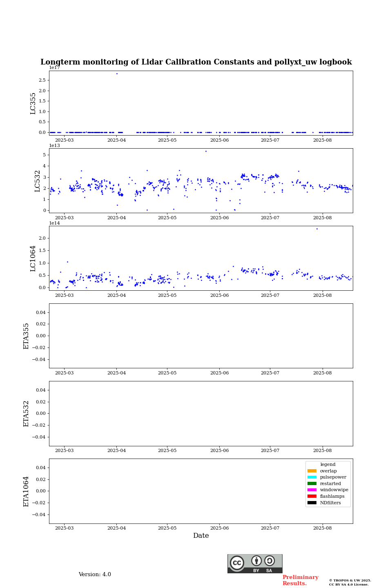The image size is (392, 588).
Task: Click the '2025-06' tick under the ETA1064 plot
Action: [x=219, y=528]
